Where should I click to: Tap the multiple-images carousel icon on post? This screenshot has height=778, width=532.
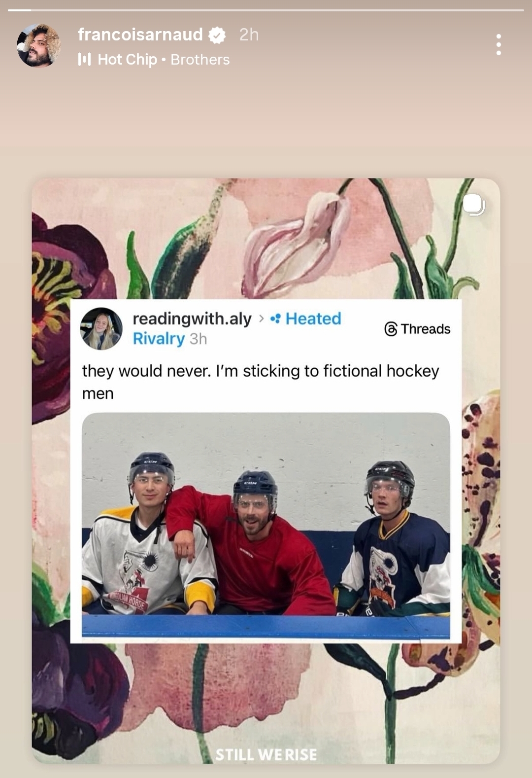pos(474,205)
